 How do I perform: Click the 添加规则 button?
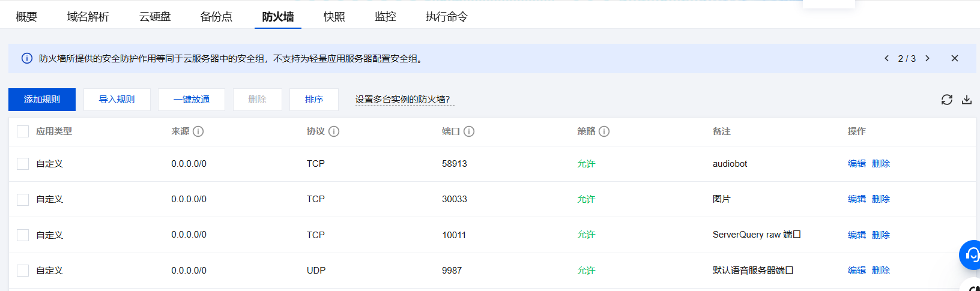(42, 100)
